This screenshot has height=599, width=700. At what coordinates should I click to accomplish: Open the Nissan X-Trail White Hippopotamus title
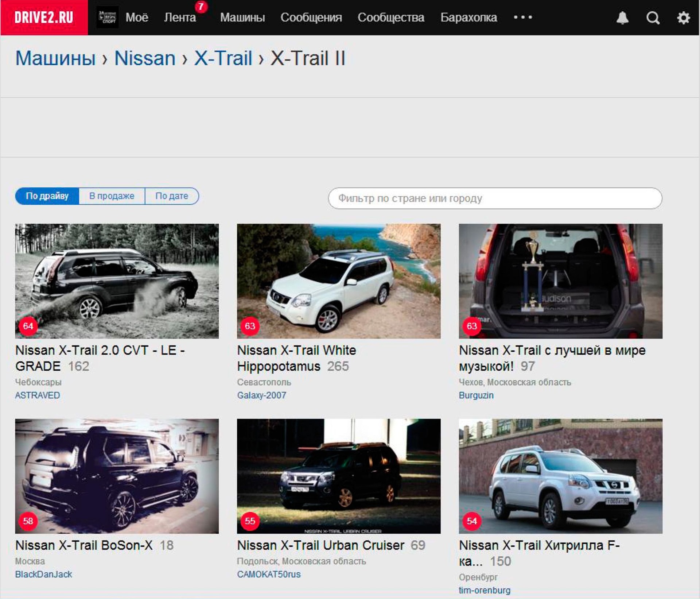coord(296,358)
